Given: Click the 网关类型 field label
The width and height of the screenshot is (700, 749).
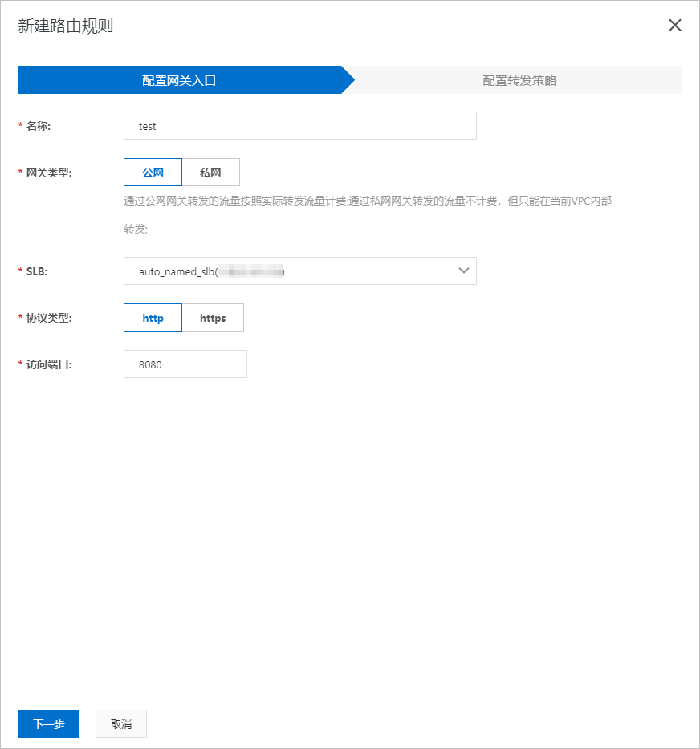Looking at the screenshot, I should point(49,173).
